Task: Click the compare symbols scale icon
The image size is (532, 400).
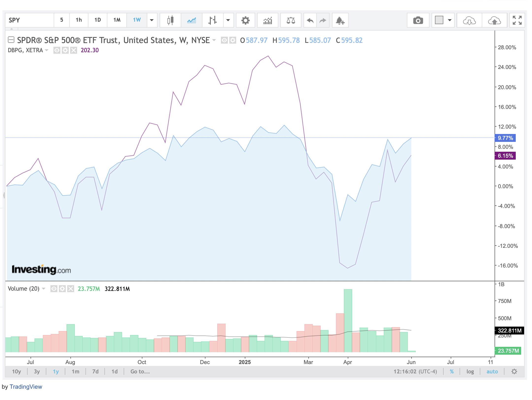Action: click(x=291, y=20)
